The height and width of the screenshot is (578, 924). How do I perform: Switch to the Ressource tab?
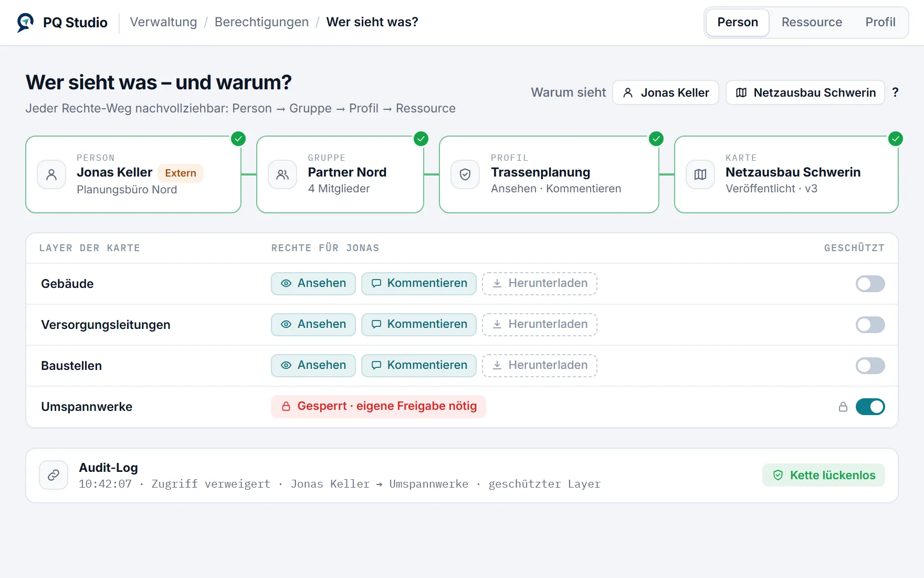[812, 22]
